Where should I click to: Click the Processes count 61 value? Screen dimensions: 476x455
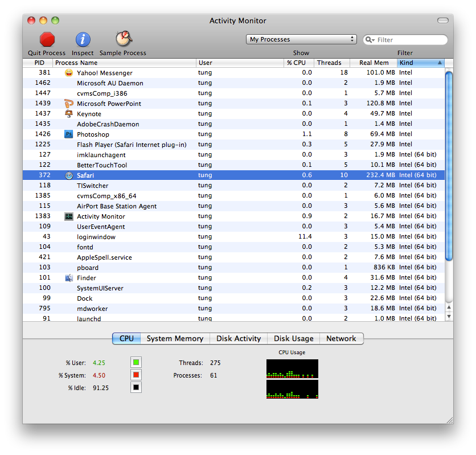point(214,375)
